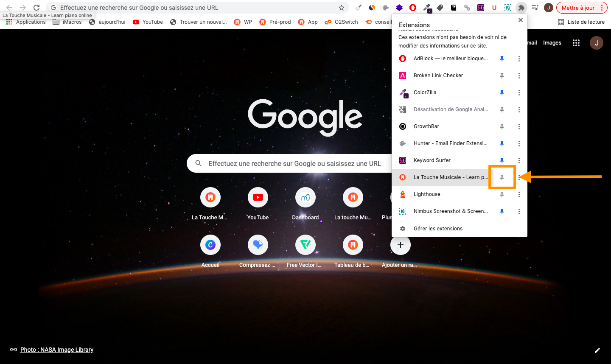Open more options for AdBlock
The width and height of the screenshot is (611, 364).
[519, 59]
